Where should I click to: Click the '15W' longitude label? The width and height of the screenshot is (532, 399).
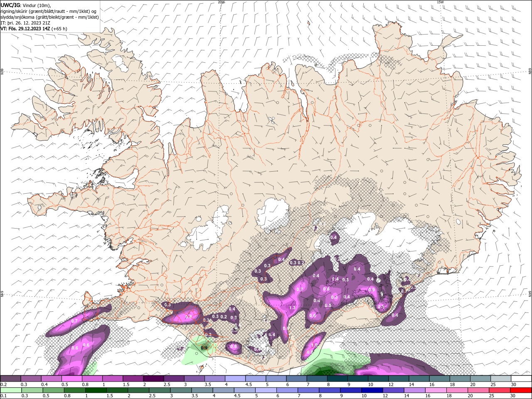click(441, 2)
